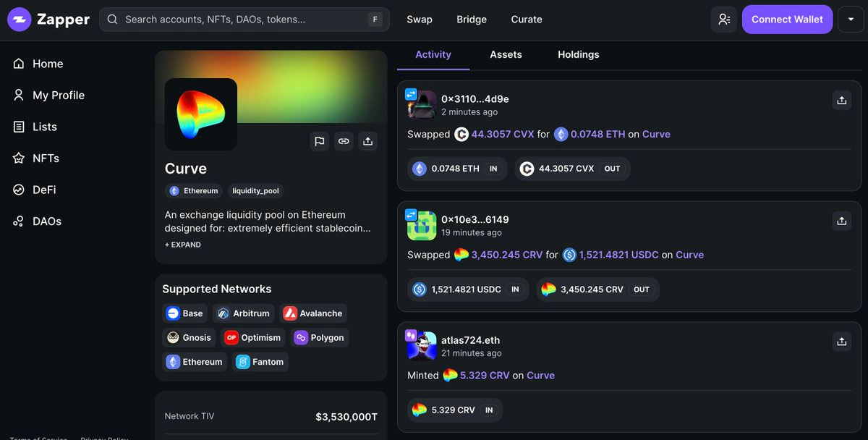Switch to the Holdings tab
This screenshot has height=440, width=868.
coord(579,54)
